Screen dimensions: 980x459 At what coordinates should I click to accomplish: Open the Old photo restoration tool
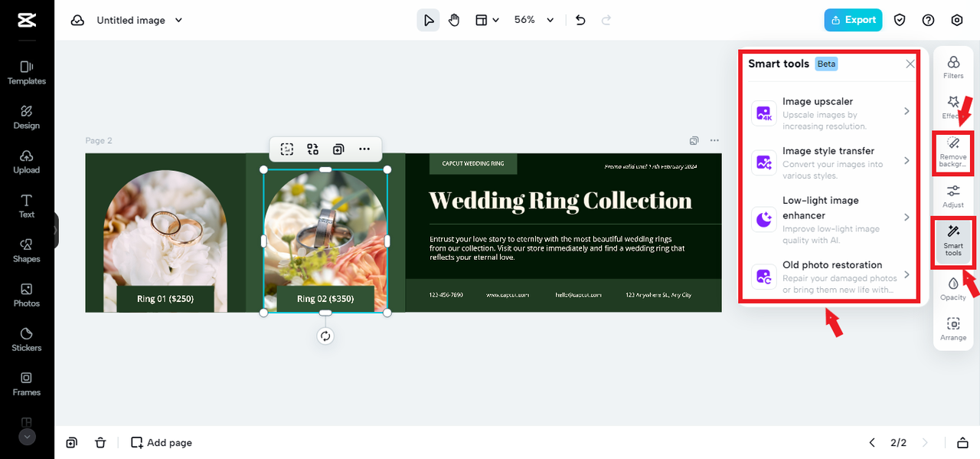pyautogui.click(x=831, y=276)
